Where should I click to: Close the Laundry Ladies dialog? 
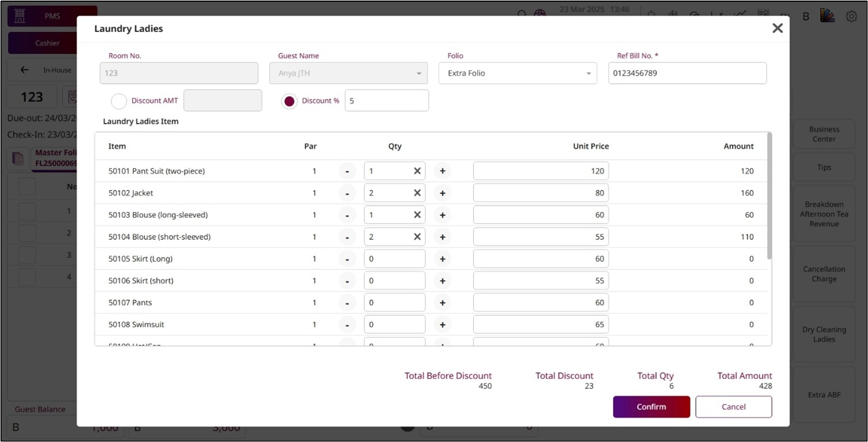(x=777, y=28)
